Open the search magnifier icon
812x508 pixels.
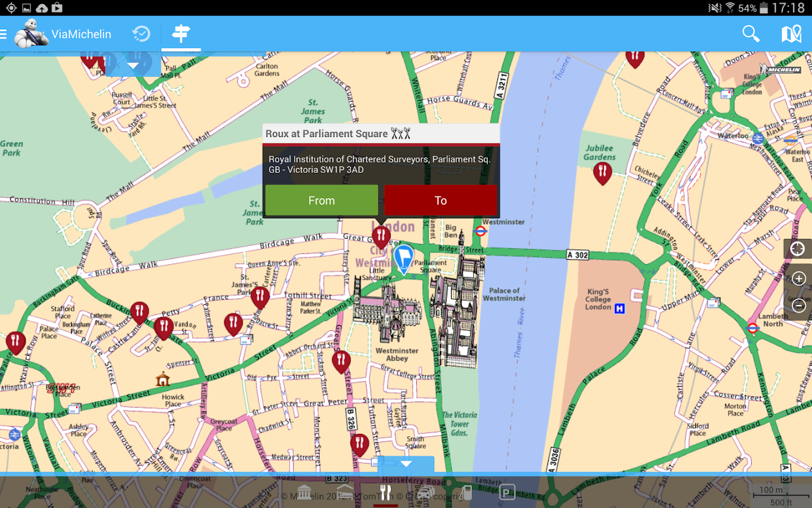pyautogui.click(x=751, y=34)
